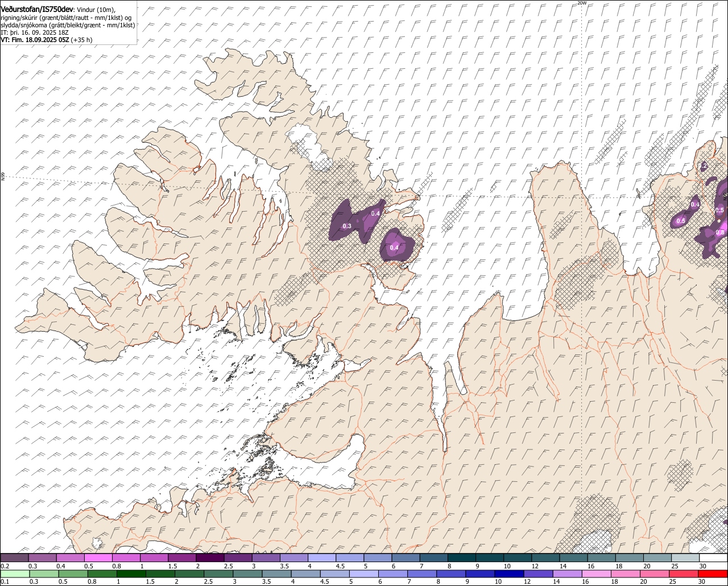Image resolution: width=728 pixels, height=586 pixels.
Task: Pick the rain legend green swatch for 0.8
Action: click(102, 573)
